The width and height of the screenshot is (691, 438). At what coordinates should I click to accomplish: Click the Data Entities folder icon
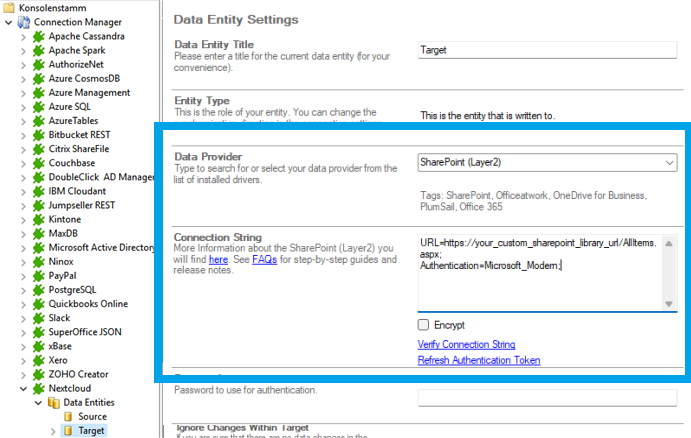point(54,403)
